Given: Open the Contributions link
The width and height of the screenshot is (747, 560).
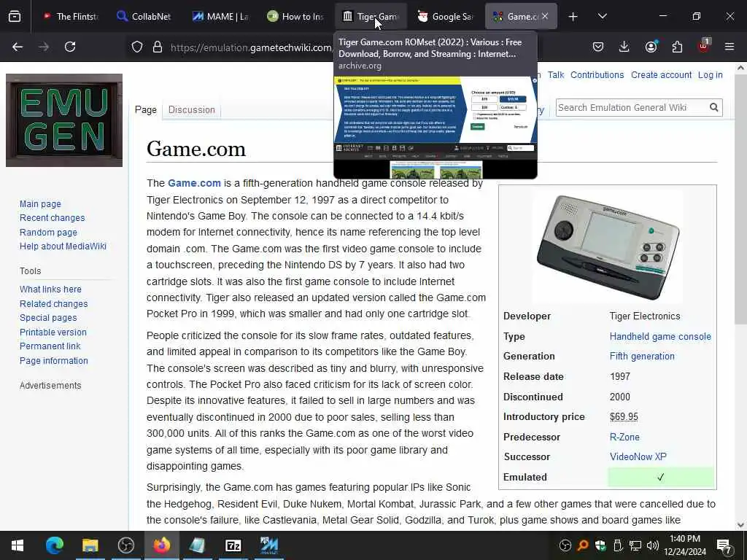Looking at the screenshot, I should [597, 75].
